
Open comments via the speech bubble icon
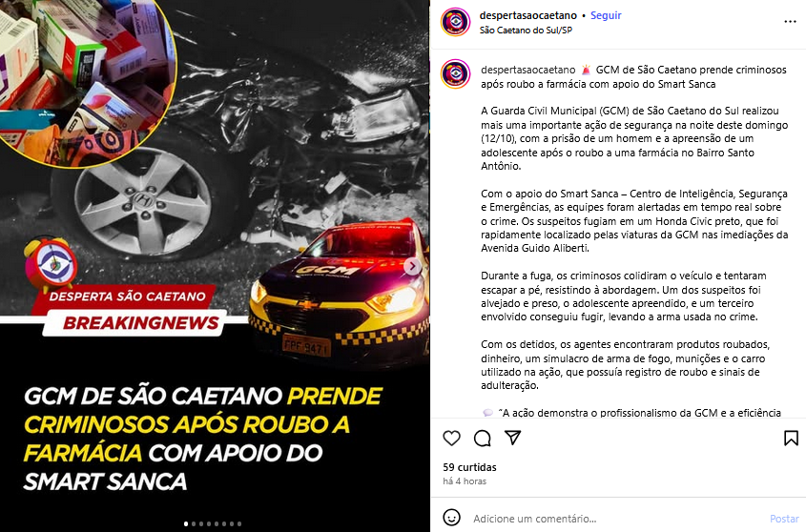(482, 439)
